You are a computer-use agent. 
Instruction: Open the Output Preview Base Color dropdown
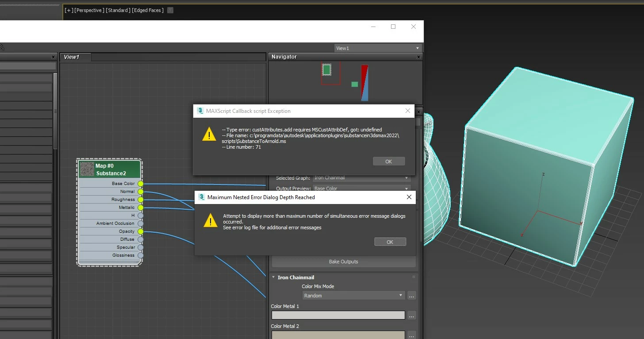click(x=362, y=189)
